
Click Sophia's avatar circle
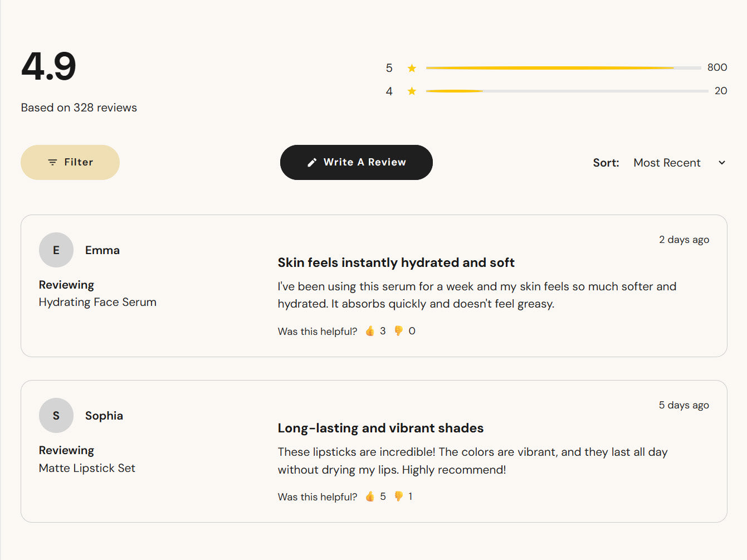56,416
